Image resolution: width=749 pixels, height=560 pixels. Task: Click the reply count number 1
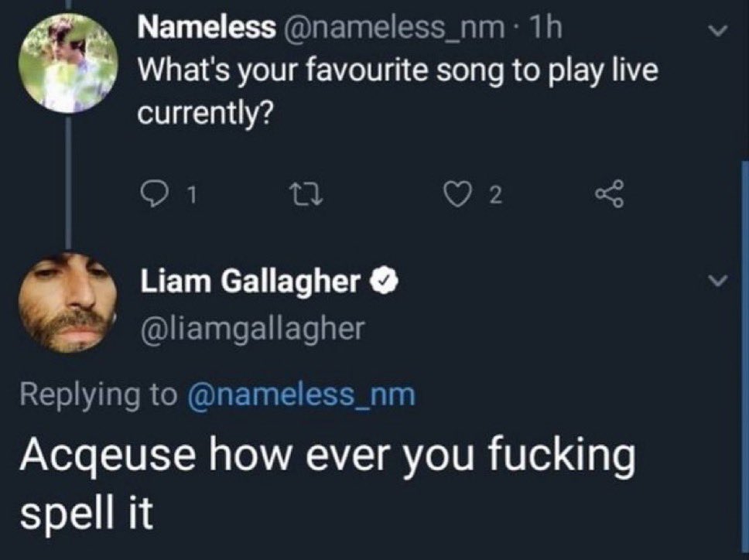[x=191, y=195]
